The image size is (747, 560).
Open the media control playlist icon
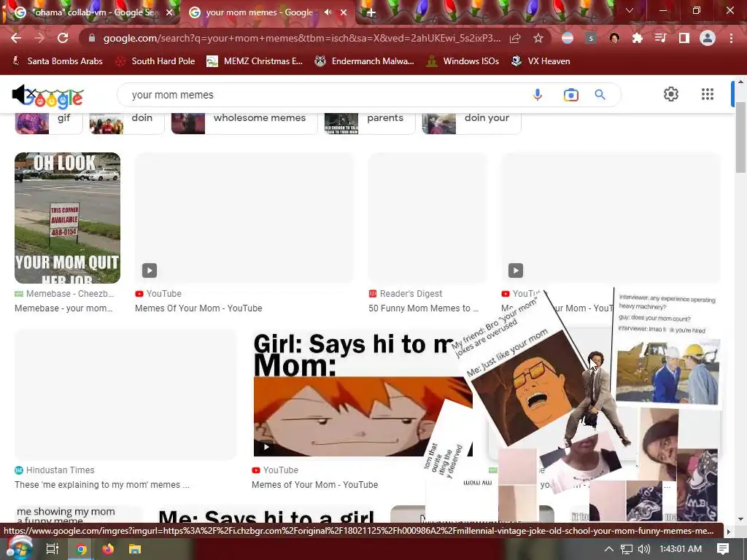click(660, 38)
